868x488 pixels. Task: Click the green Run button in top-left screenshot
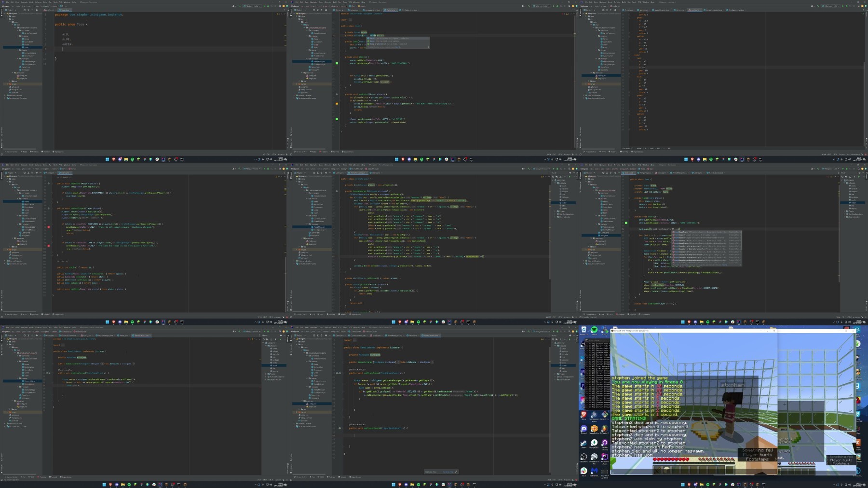click(x=263, y=6)
